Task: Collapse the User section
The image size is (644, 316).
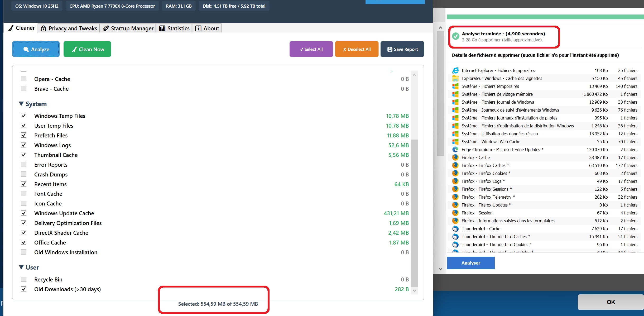Action: pos(21,267)
